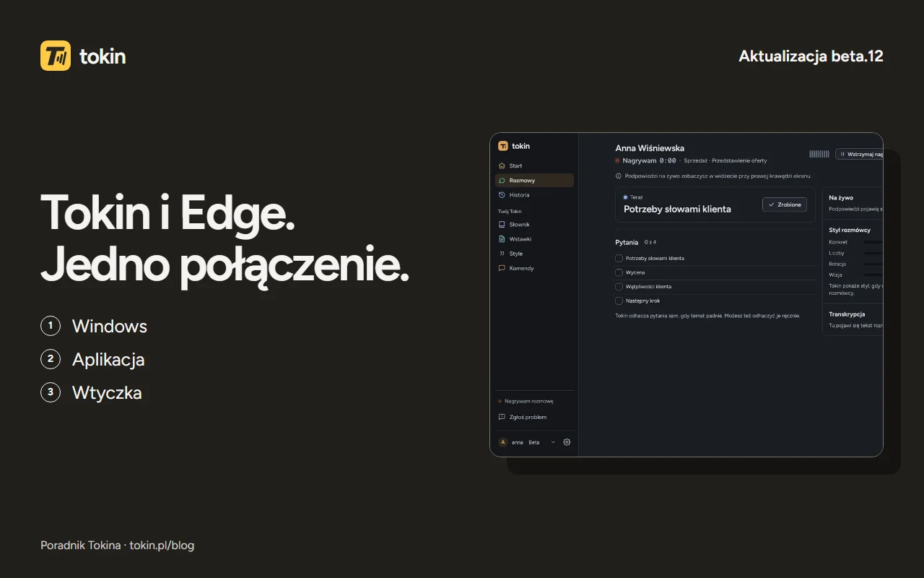Click the anna user avatar circle

[x=503, y=442]
